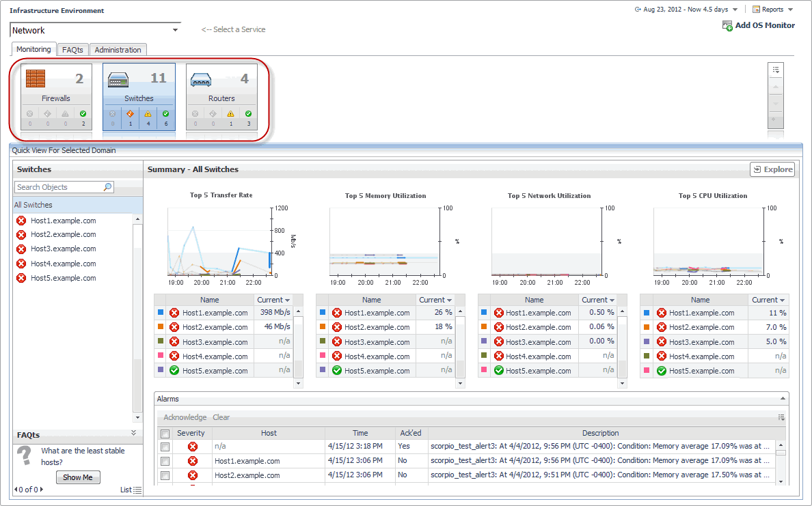
Task: Open the time range dropdown
Action: tap(735, 10)
